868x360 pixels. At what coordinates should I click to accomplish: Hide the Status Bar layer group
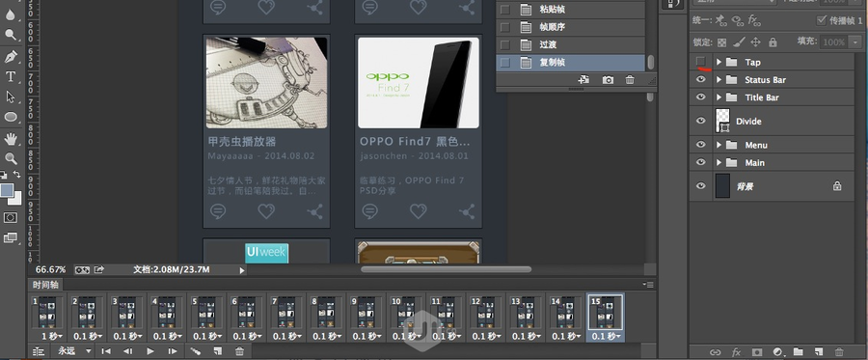[701, 79]
